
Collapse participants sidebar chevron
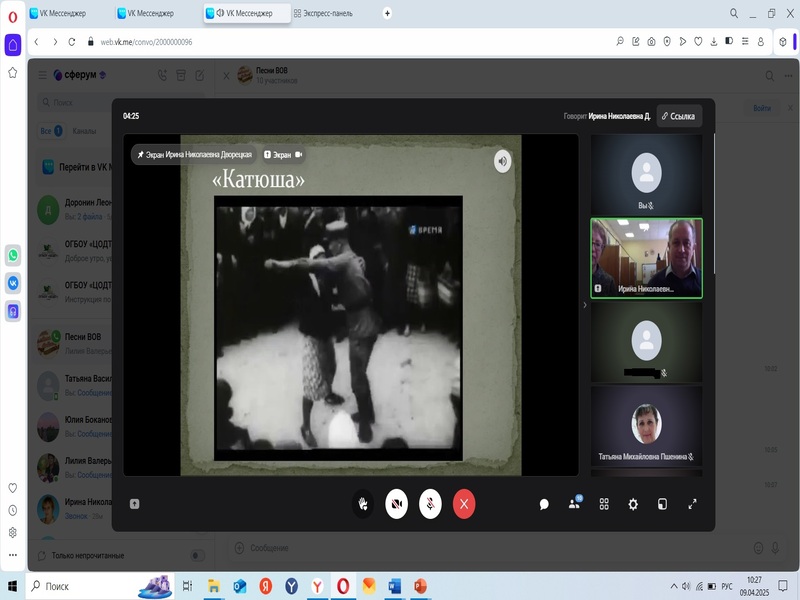[x=585, y=305]
